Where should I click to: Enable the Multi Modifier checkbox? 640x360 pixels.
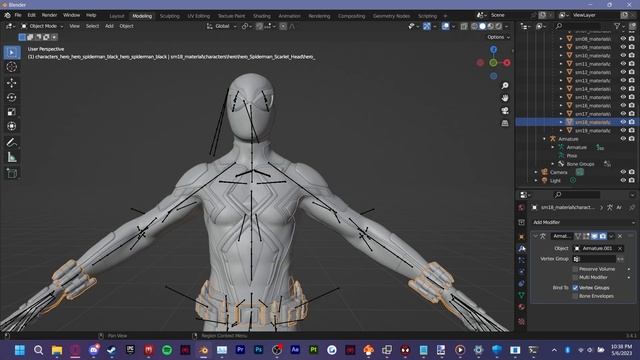pyautogui.click(x=575, y=277)
